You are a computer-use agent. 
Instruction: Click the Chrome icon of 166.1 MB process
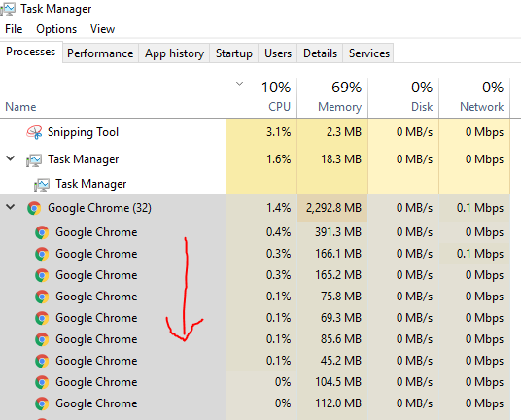click(x=42, y=254)
